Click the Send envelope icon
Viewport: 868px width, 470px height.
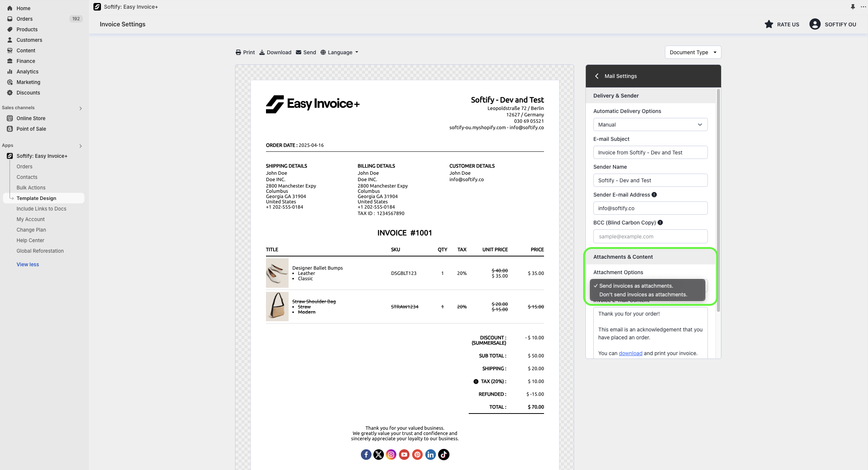(299, 52)
